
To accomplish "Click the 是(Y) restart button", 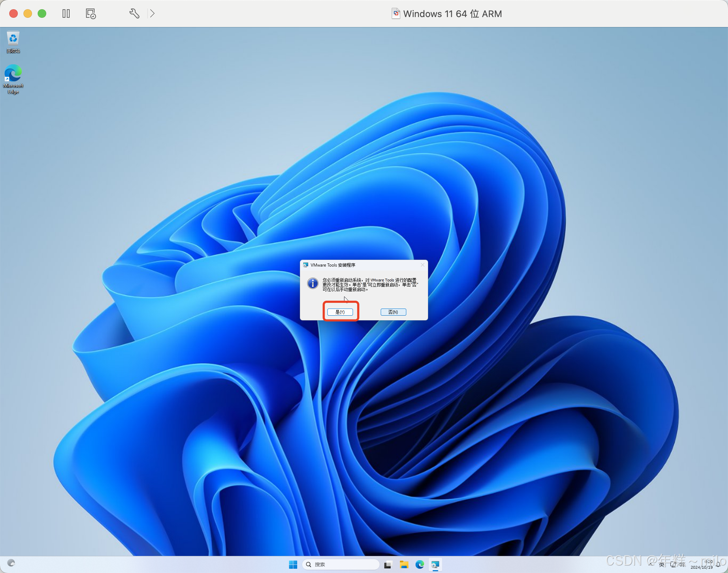I will coord(340,312).
